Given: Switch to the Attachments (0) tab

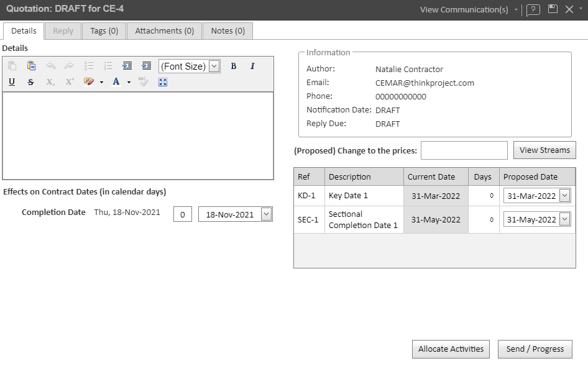Looking at the screenshot, I should (164, 31).
